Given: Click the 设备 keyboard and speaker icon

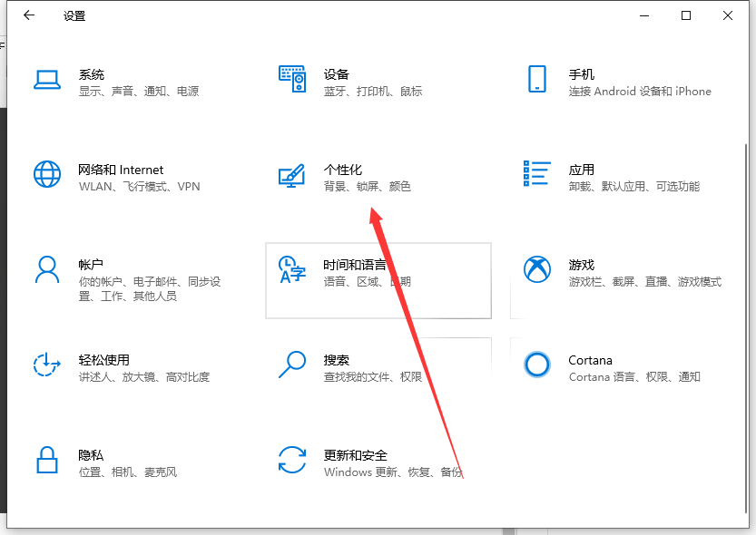Looking at the screenshot, I should pos(292,79).
